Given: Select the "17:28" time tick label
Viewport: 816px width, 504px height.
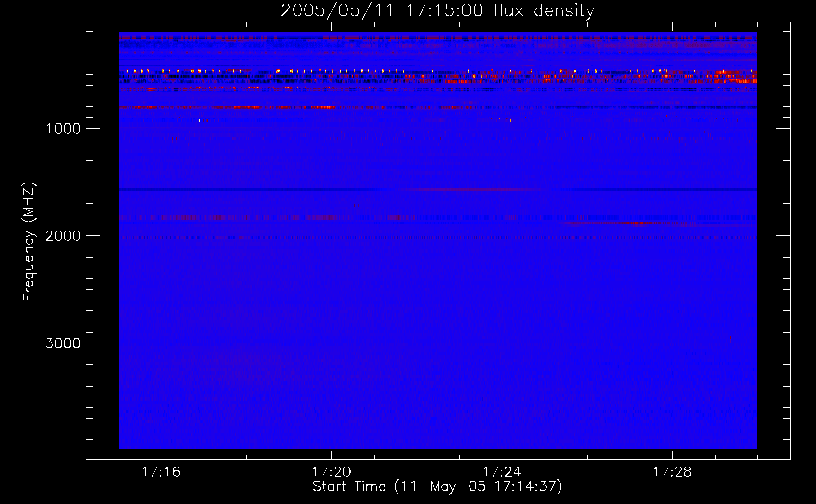Looking at the screenshot, I should point(672,472).
